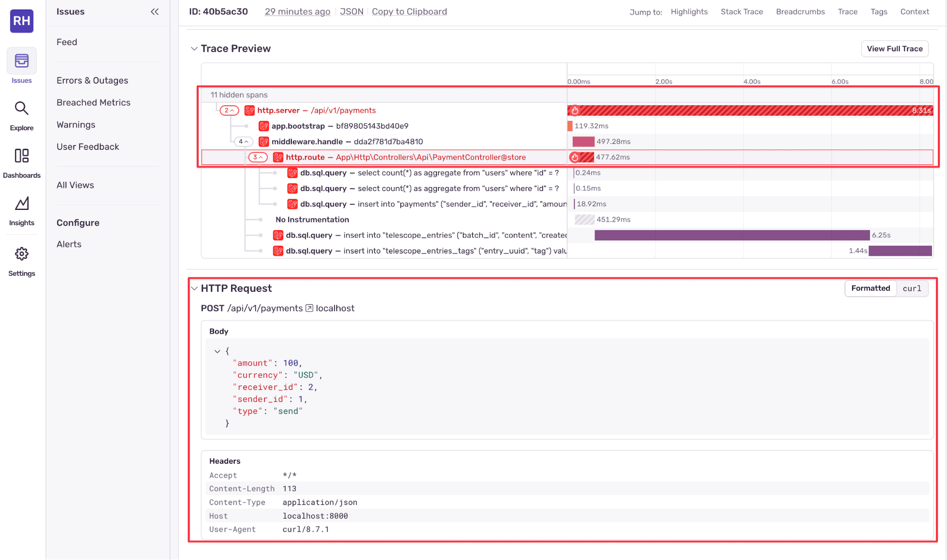
Task: Jump to the Stack Trace section
Action: click(741, 12)
